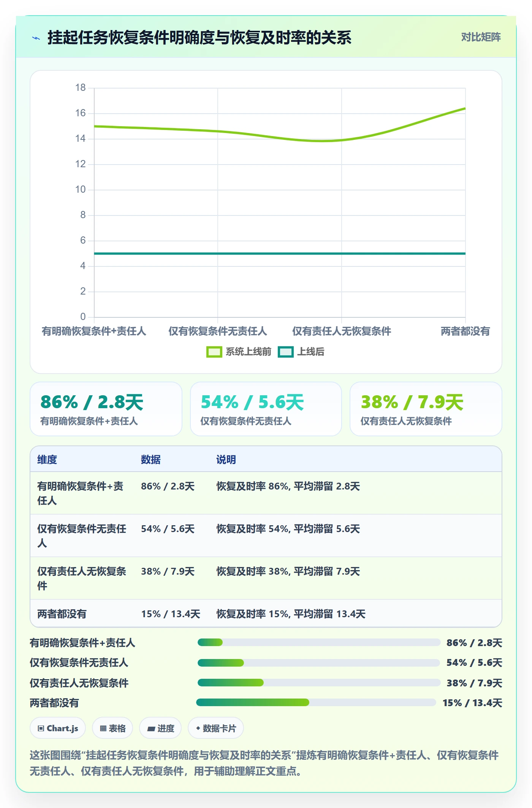Click description 恢复及时率 38%, 平均滞留 7.9天
Viewport: 532px width, 808px height.
tap(288, 571)
